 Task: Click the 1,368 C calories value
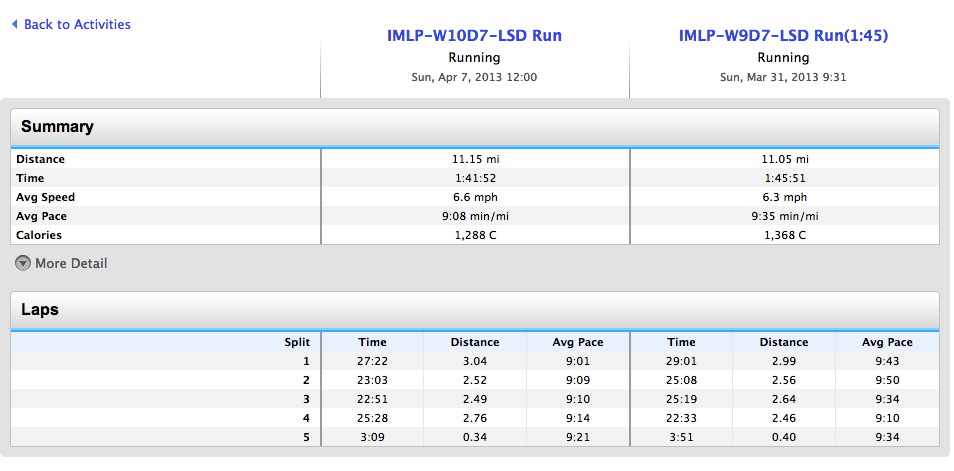pos(784,236)
